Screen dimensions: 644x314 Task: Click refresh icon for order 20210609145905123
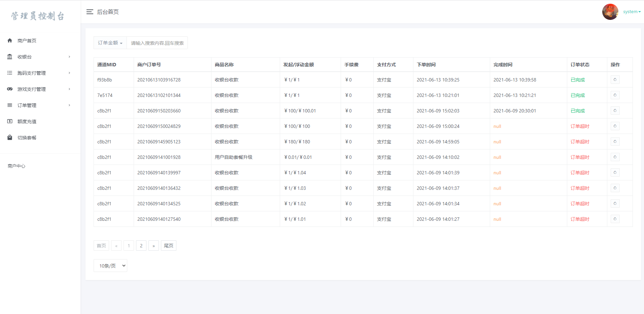click(615, 142)
